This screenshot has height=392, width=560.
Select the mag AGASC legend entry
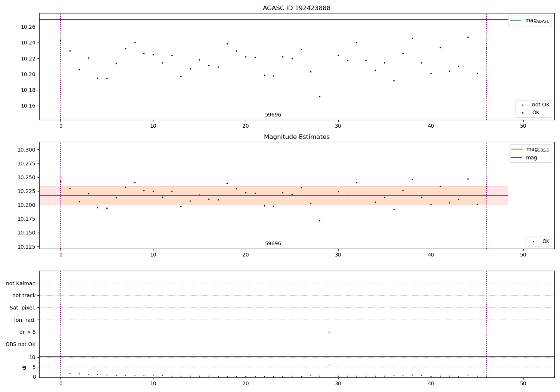[530, 21]
